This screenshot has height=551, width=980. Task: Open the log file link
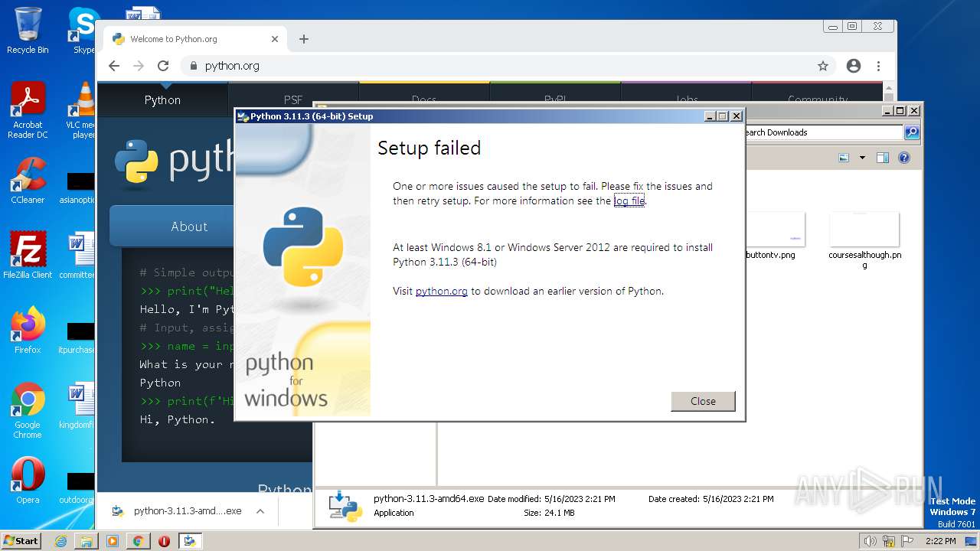(x=629, y=201)
